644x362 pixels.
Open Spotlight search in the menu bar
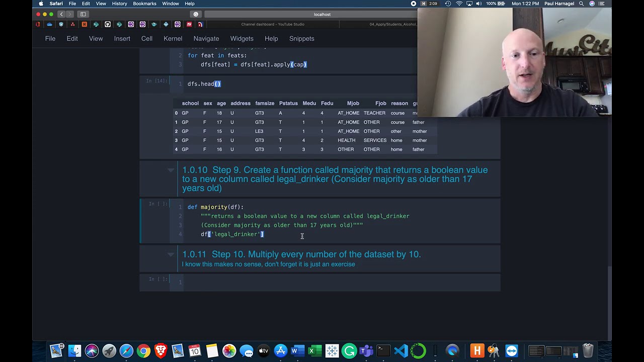click(x=581, y=4)
